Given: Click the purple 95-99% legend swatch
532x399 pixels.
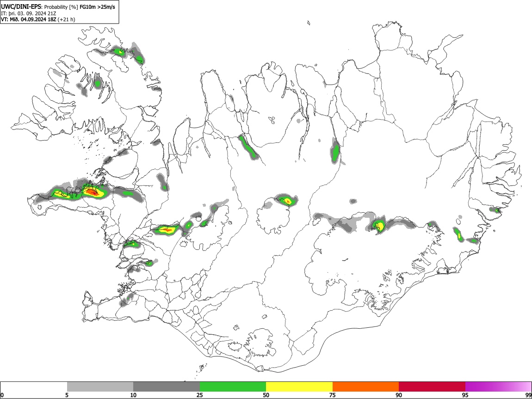Looking at the screenshot, I should (x=498, y=387).
